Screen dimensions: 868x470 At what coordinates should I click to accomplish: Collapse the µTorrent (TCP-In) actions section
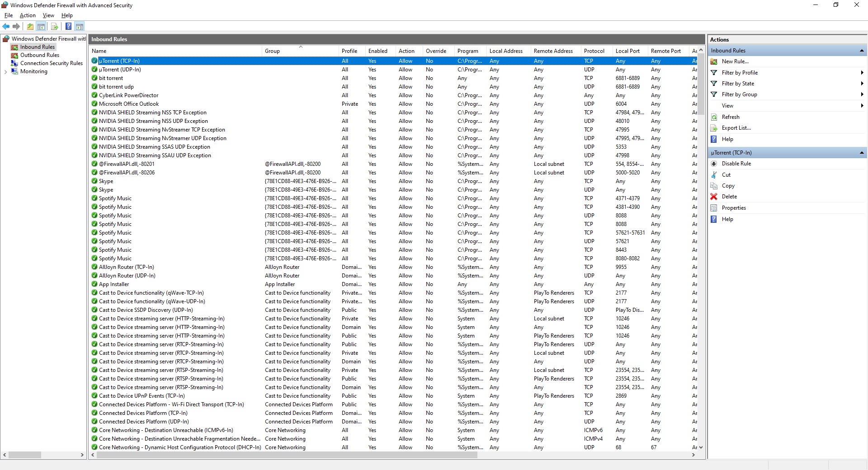[x=862, y=153]
